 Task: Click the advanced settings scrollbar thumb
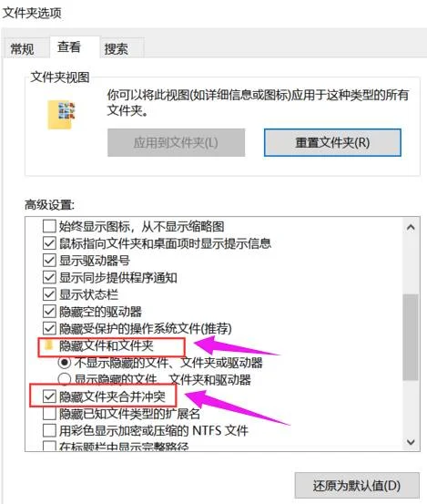click(411, 337)
